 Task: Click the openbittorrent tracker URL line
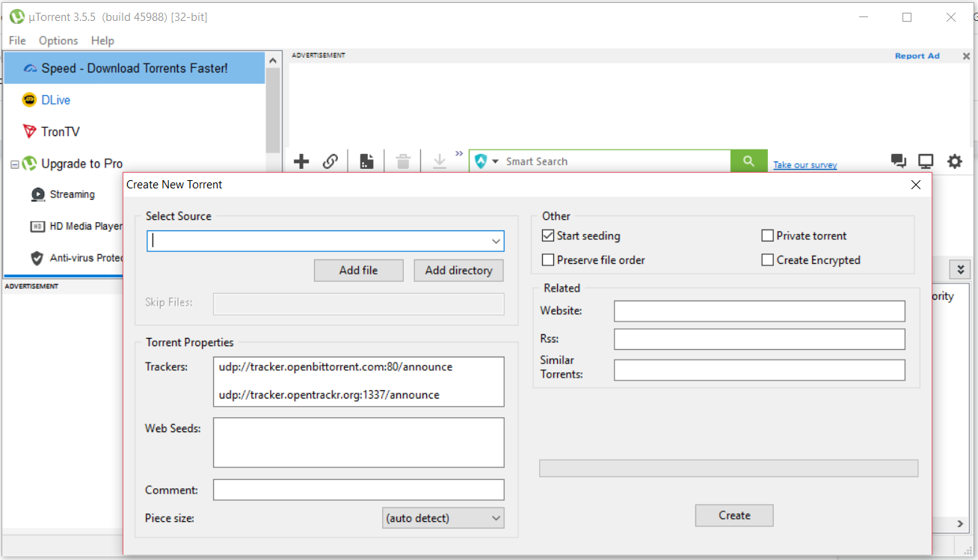[336, 367]
